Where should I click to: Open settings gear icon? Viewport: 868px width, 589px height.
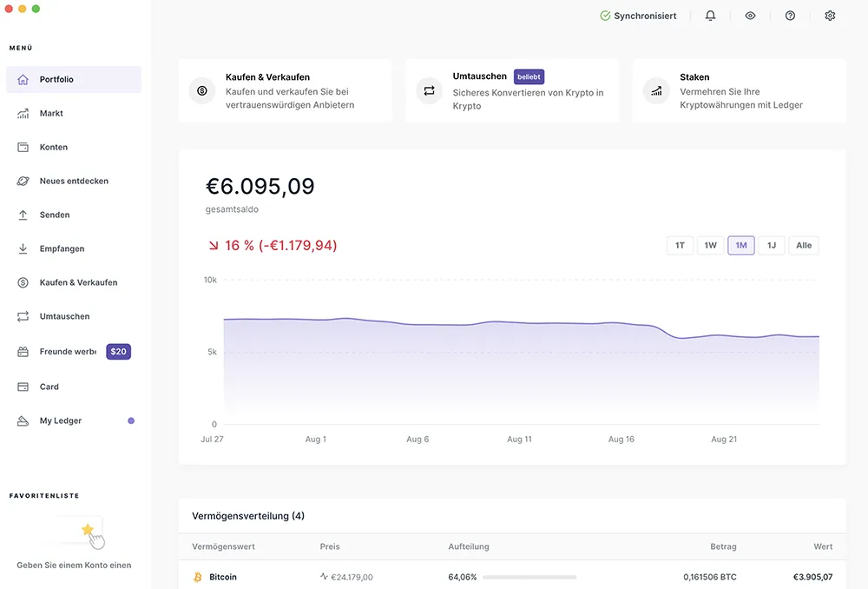click(830, 16)
